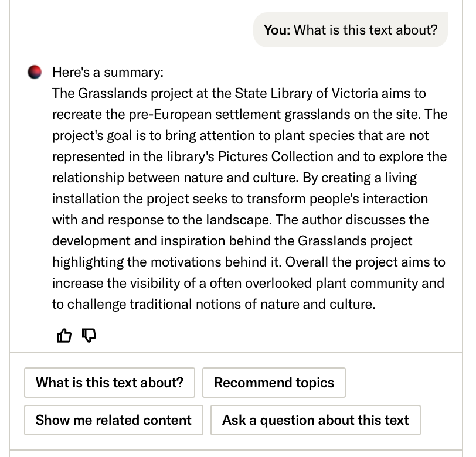Click the user message bubble at top
476x457 pixels.
click(x=350, y=30)
